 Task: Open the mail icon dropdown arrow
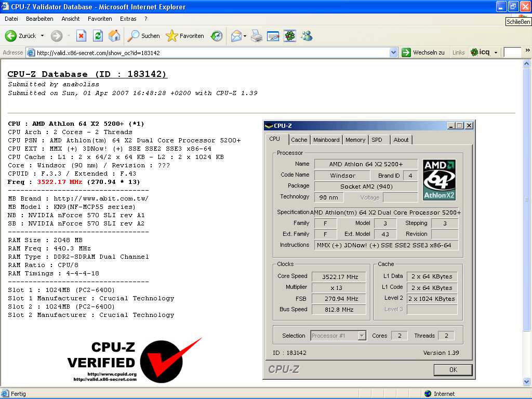click(x=245, y=36)
